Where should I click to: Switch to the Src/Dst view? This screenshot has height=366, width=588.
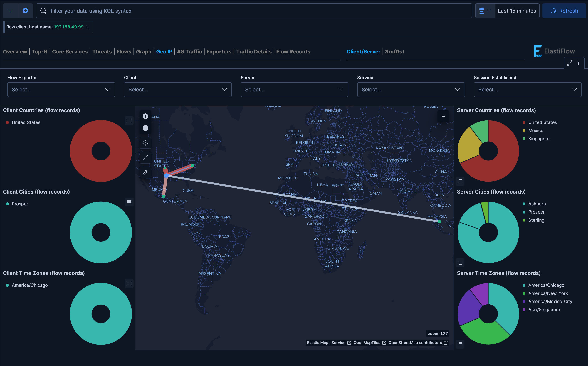(x=394, y=52)
